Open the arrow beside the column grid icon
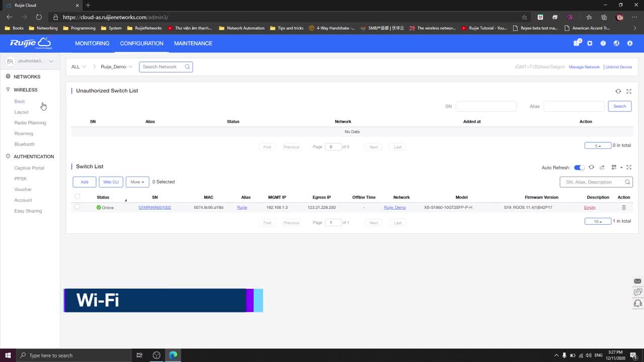The image size is (644, 362). pyautogui.click(x=621, y=167)
